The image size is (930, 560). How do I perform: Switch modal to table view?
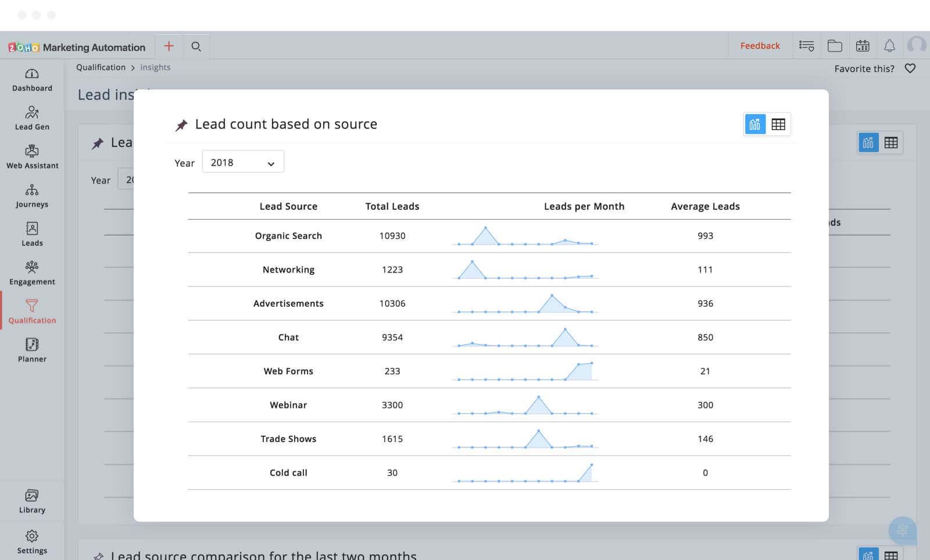[778, 124]
